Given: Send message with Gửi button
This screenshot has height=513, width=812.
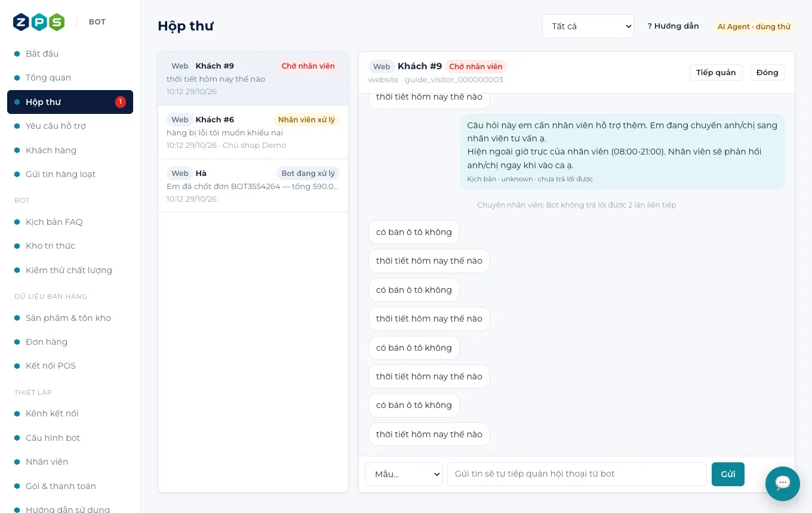Looking at the screenshot, I should click(728, 474).
